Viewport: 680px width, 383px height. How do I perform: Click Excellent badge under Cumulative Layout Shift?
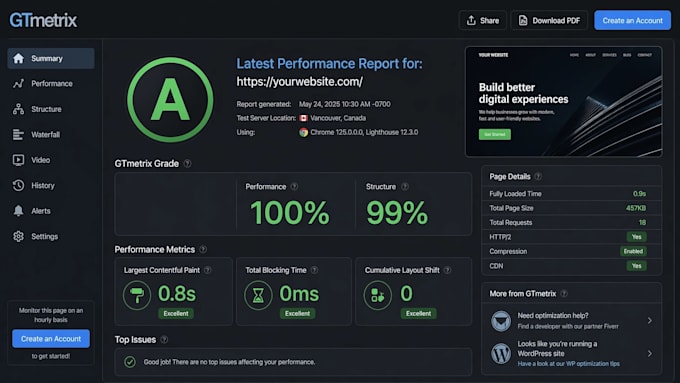(418, 313)
